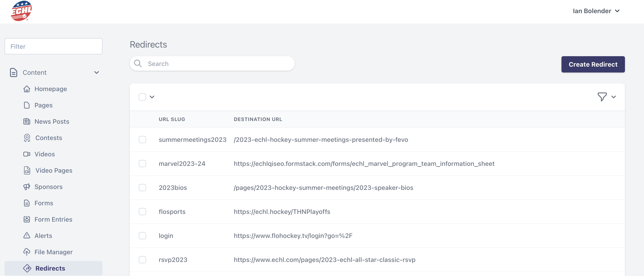Focus the Redirects Search field

click(x=212, y=64)
